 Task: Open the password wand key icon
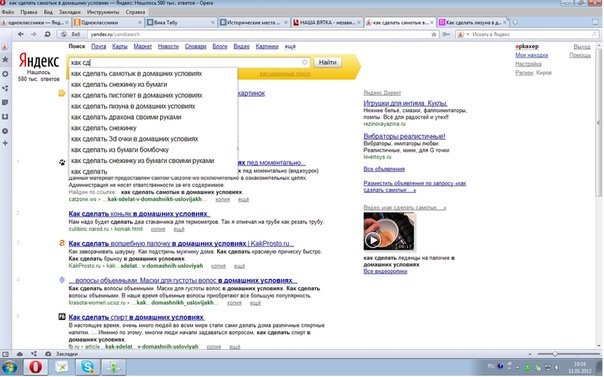coord(446,34)
